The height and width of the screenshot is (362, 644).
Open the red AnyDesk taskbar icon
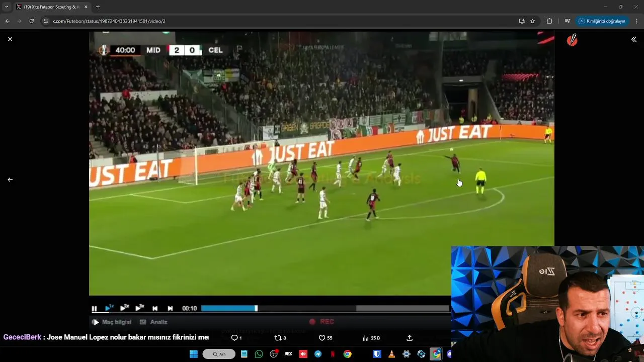coord(303,354)
